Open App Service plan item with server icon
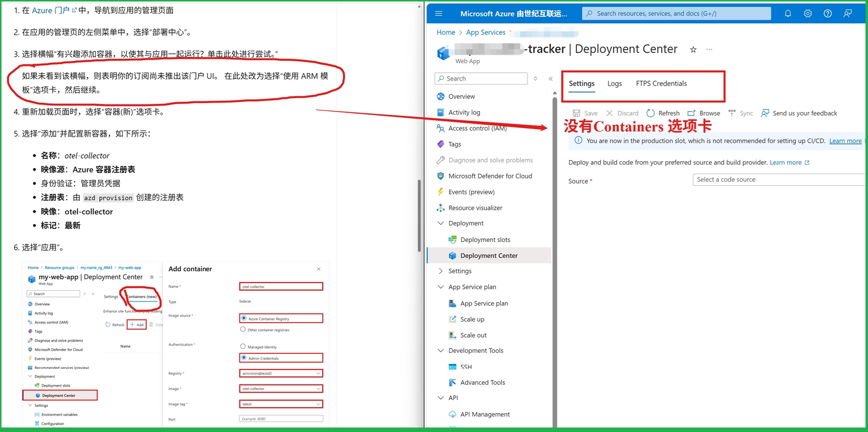 point(484,304)
